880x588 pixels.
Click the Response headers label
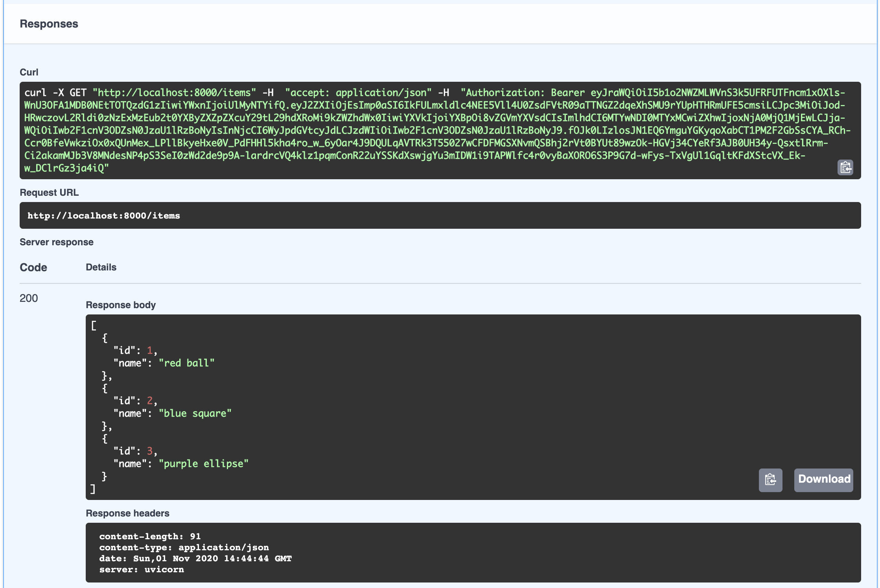coord(127,513)
